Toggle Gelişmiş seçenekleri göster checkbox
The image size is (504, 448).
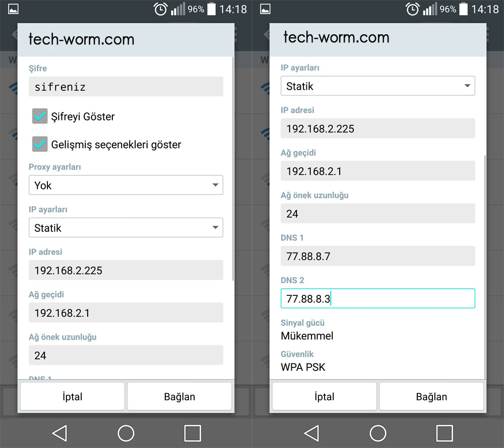40,145
